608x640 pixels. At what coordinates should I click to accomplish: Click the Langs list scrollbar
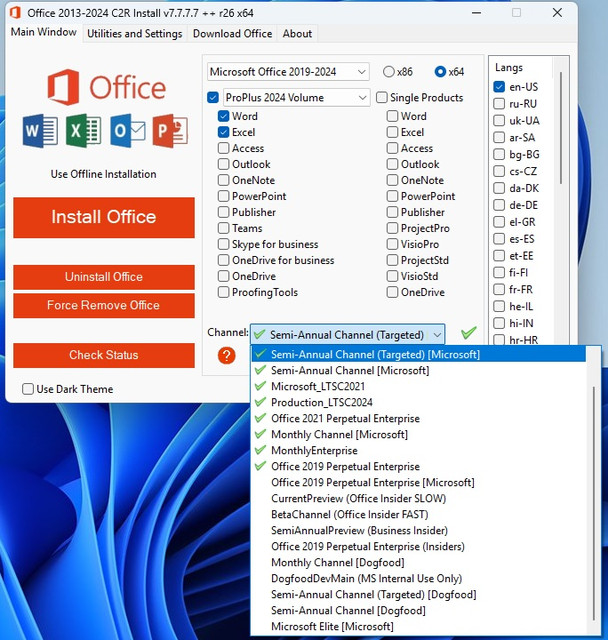pyautogui.click(x=561, y=128)
